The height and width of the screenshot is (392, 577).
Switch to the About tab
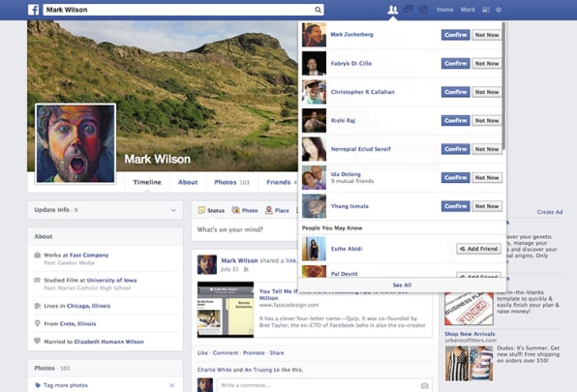coord(188,182)
